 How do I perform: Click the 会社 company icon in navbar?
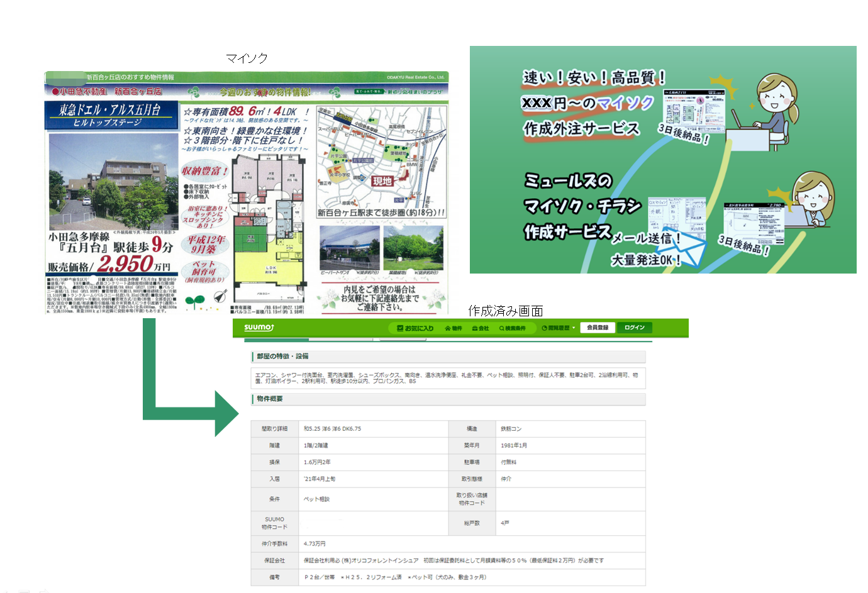[480, 328]
